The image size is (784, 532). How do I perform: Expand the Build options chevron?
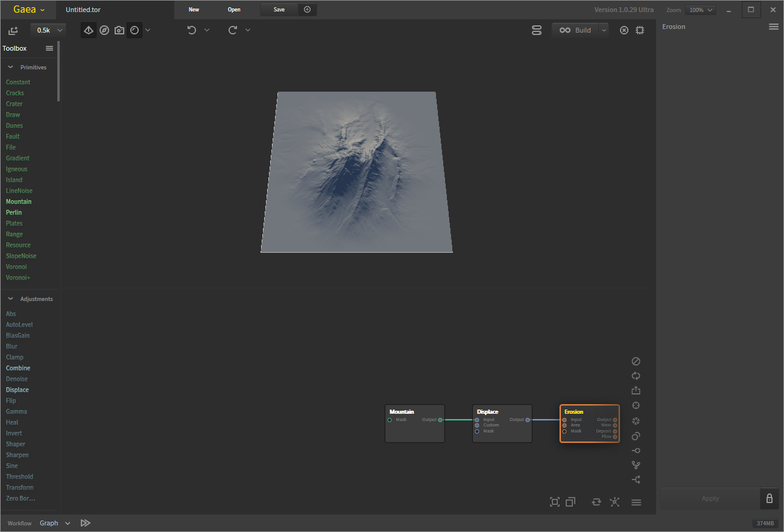604,30
